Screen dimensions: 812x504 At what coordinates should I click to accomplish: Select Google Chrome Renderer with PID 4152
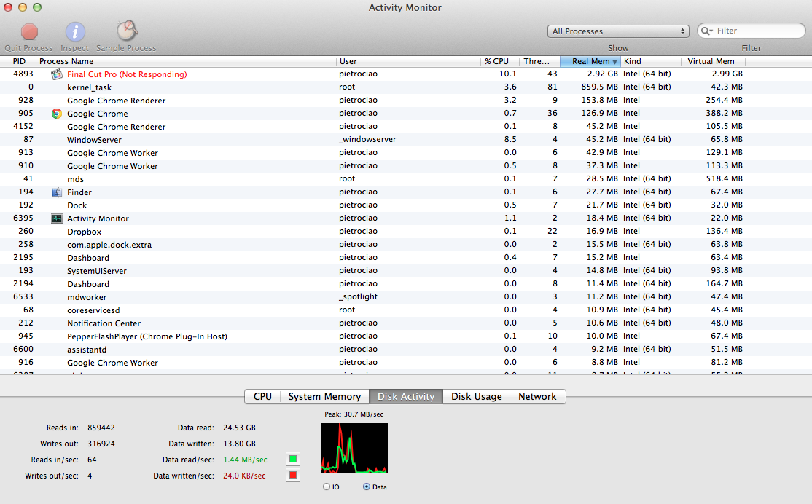click(406, 127)
